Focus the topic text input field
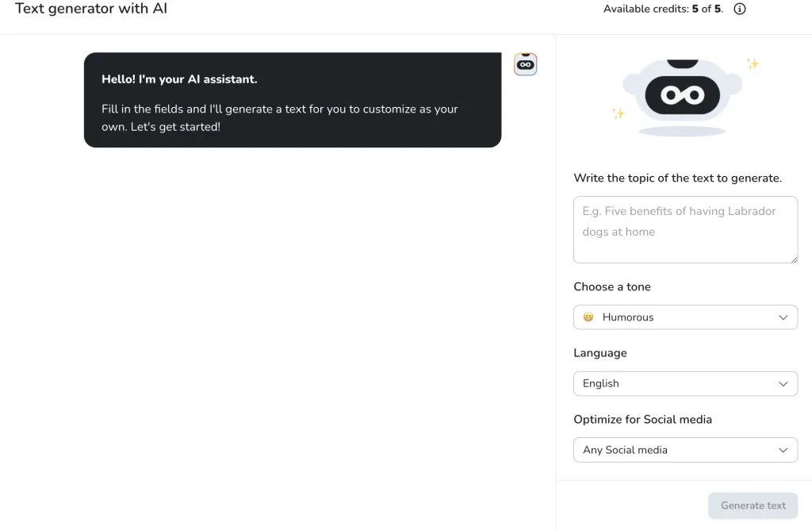The height and width of the screenshot is (530, 812). [x=685, y=229]
